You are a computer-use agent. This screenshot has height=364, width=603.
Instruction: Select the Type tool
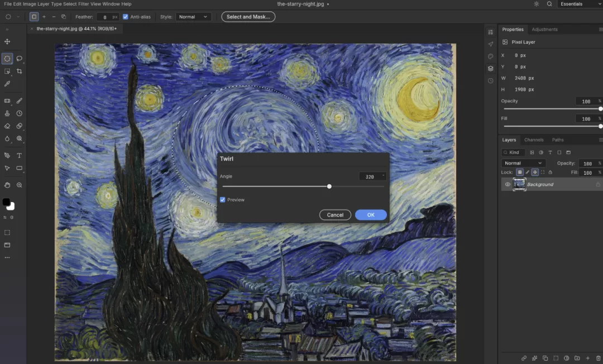(19, 155)
